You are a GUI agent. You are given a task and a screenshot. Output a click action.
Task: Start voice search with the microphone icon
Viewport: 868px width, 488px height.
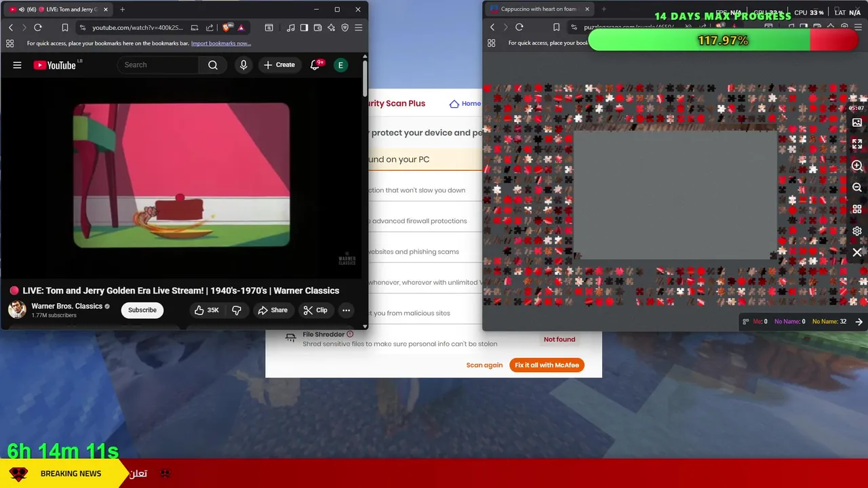click(x=243, y=65)
